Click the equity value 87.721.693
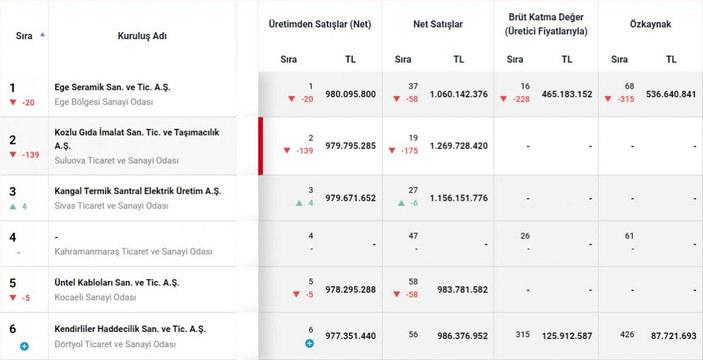Image resolution: width=703 pixels, height=360 pixels. click(x=674, y=336)
